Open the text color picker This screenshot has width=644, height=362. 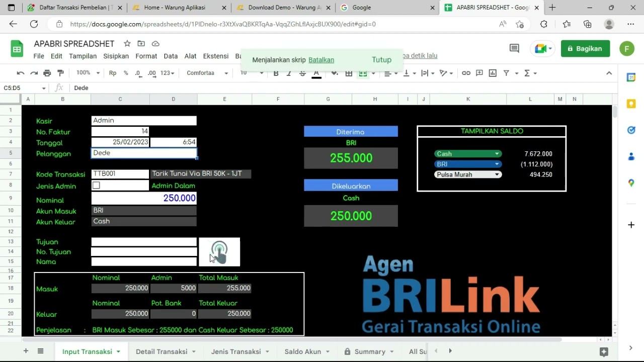[316, 73]
